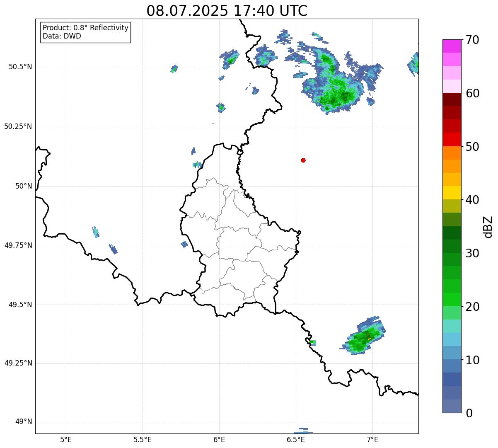Click the 10 tick label on colorbar

pyautogui.click(x=472, y=360)
